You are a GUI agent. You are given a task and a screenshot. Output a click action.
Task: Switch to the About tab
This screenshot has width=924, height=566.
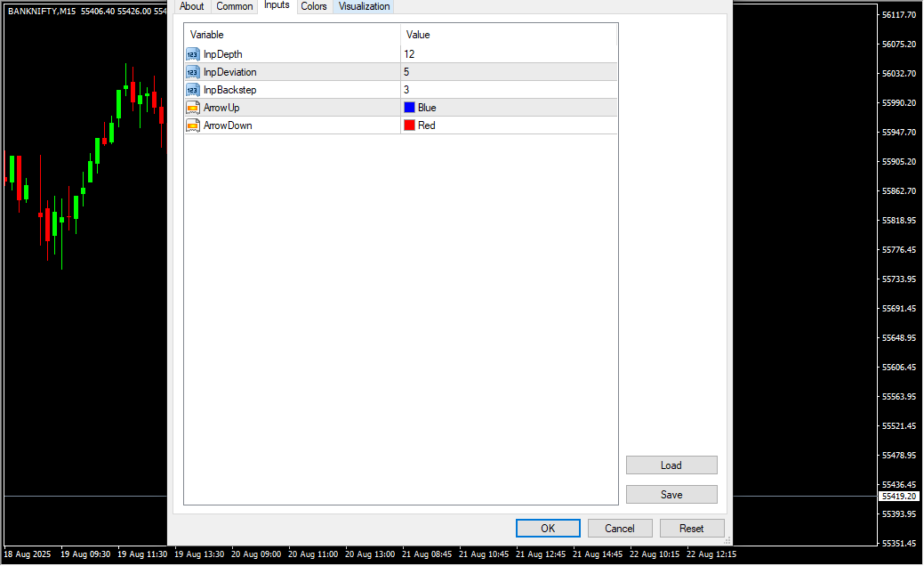point(191,6)
